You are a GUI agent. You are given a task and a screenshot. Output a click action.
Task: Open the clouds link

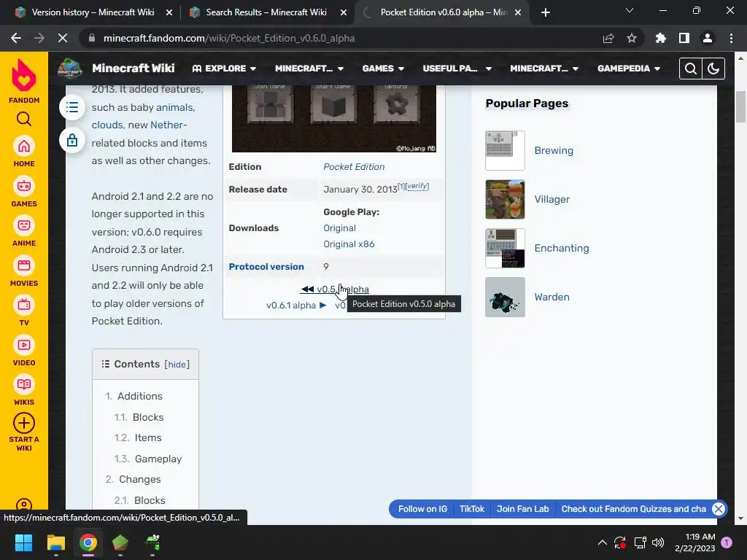[x=107, y=125]
